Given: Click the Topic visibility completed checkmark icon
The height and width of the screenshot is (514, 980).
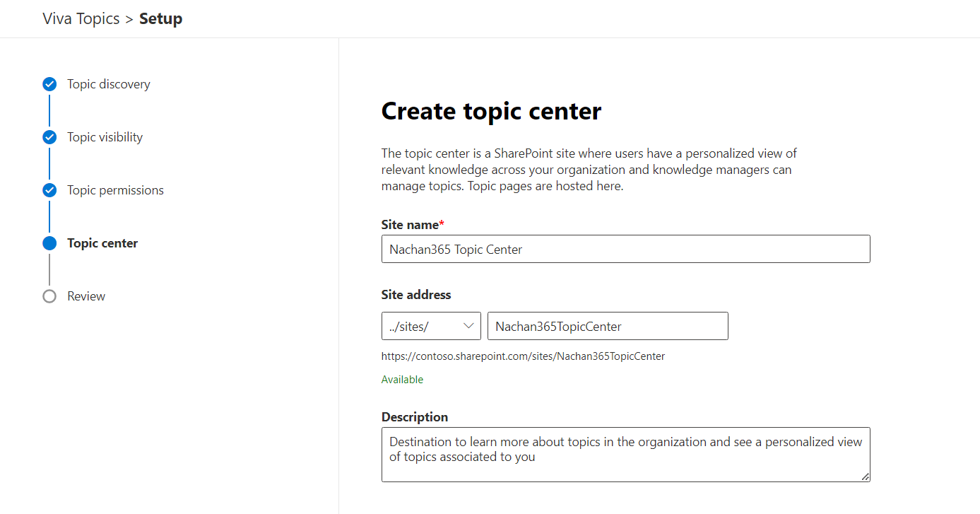Looking at the screenshot, I should pyautogui.click(x=49, y=137).
